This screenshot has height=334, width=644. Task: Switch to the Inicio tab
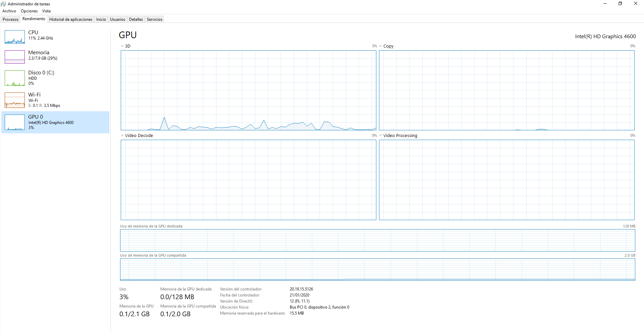[x=101, y=19]
